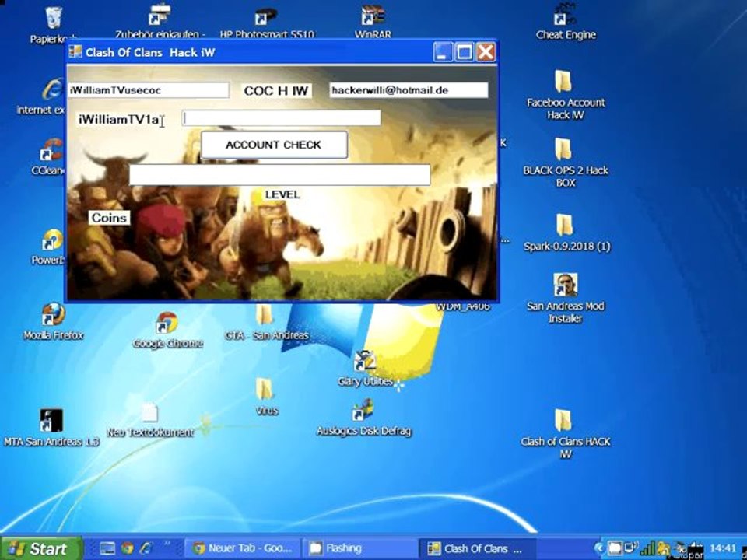Click the COC H IW label
Image resolution: width=747 pixels, height=560 pixels.
point(275,91)
